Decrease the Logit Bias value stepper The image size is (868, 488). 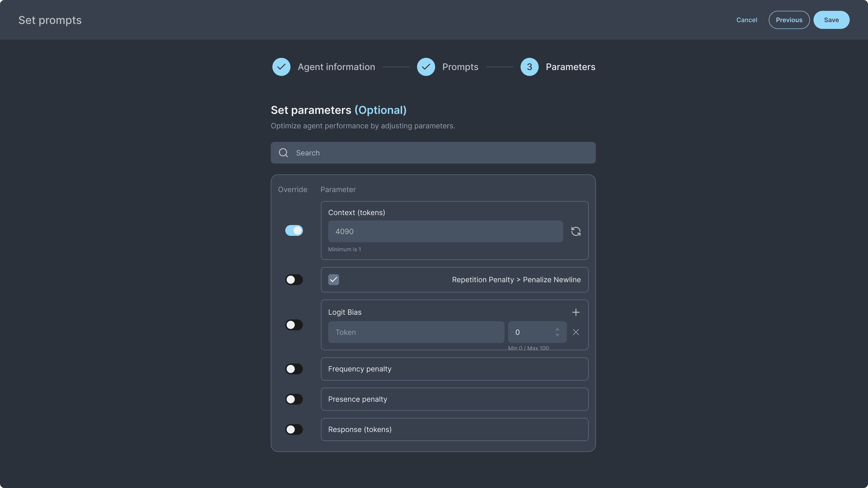557,335
